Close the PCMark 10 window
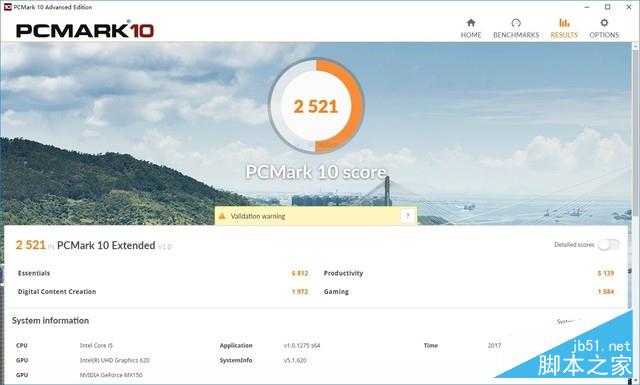This screenshot has height=385, width=640. tap(629, 7)
